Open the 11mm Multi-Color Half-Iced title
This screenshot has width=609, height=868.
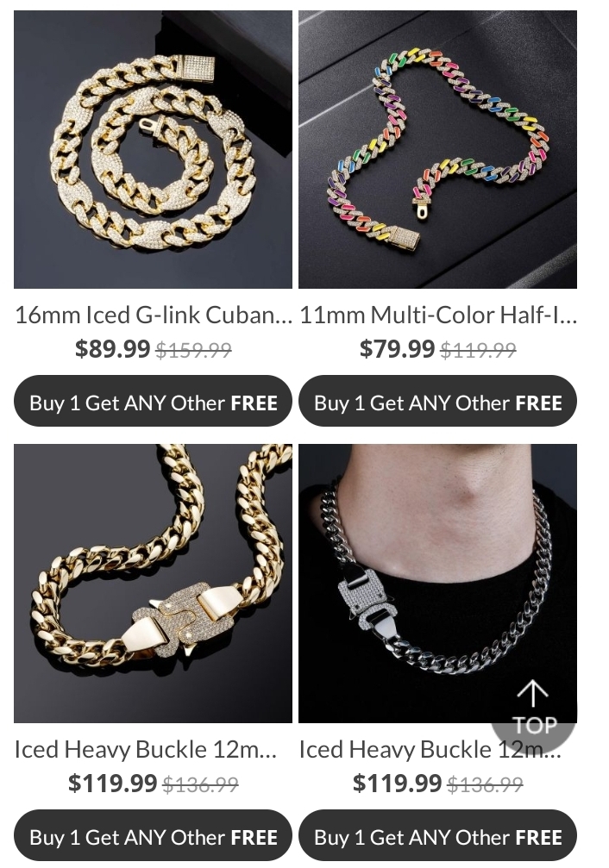[437, 315]
